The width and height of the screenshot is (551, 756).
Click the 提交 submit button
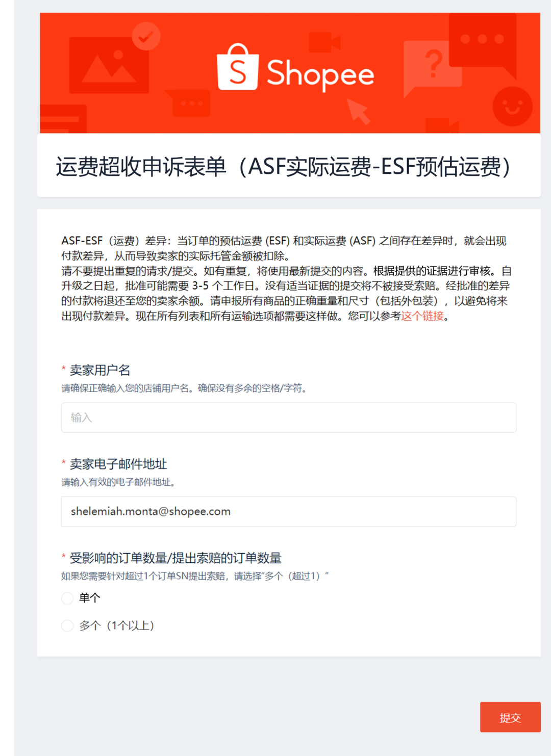pyautogui.click(x=510, y=717)
